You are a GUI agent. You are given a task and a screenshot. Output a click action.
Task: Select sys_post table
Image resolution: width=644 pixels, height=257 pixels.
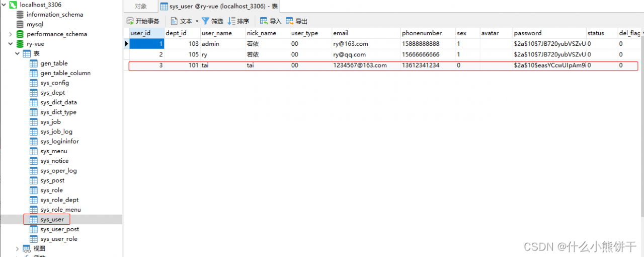(x=52, y=180)
